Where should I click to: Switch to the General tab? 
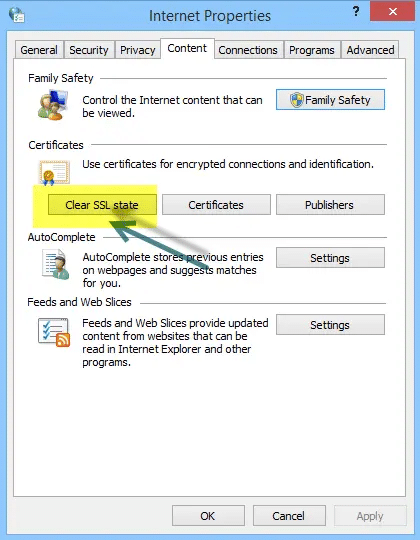(39, 50)
